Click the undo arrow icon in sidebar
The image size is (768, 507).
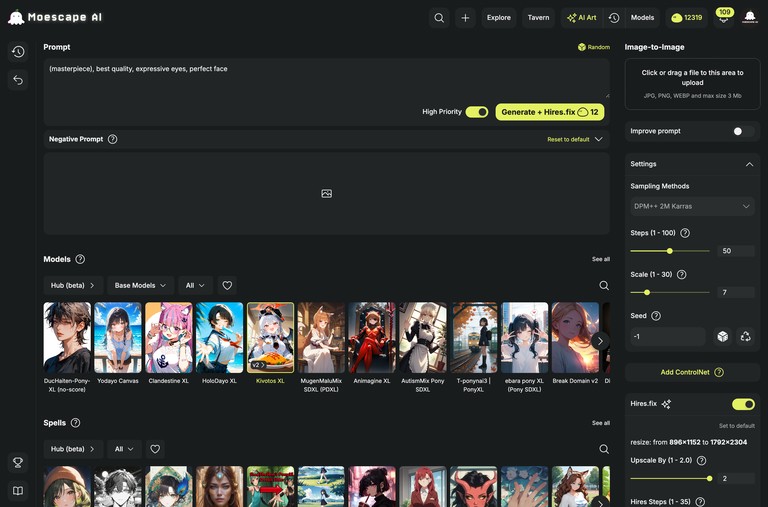[x=18, y=80]
